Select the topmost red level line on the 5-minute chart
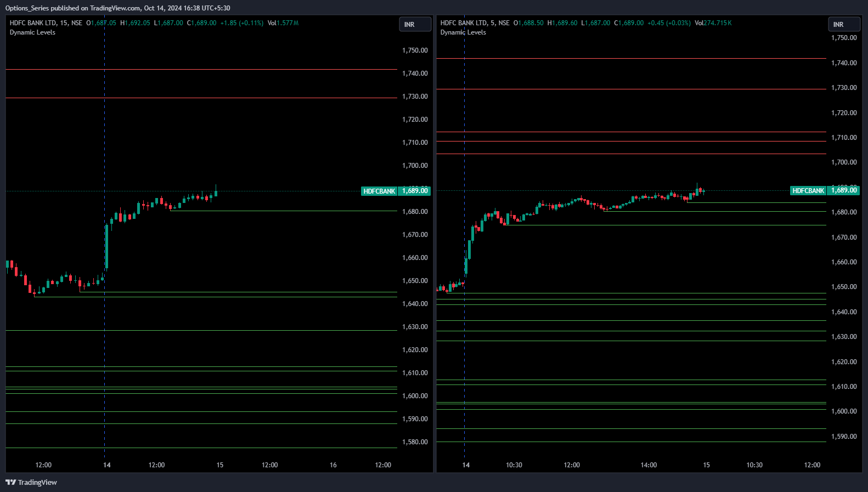The width and height of the screenshot is (868, 492). [x=631, y=58]
